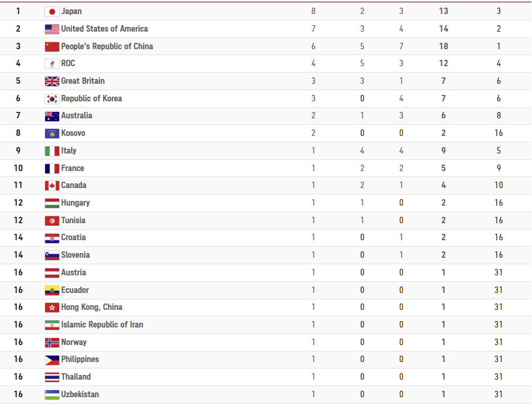Click Japan's gold medal count 8
The width and height of the screenshot is (532, 406).
click(x=313, y=11)
